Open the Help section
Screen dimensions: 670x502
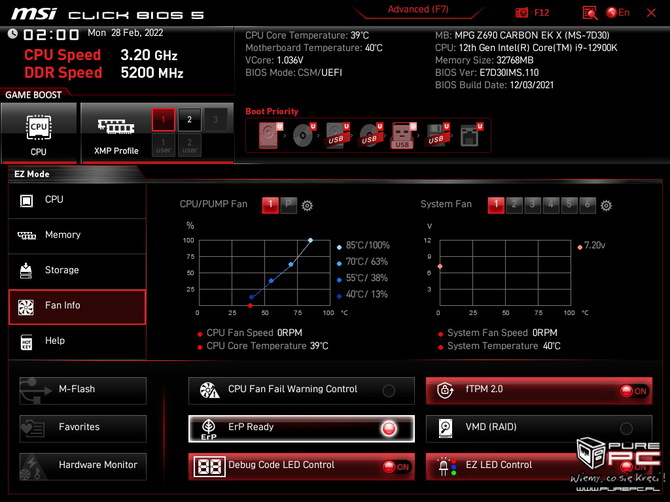(77, 342)
